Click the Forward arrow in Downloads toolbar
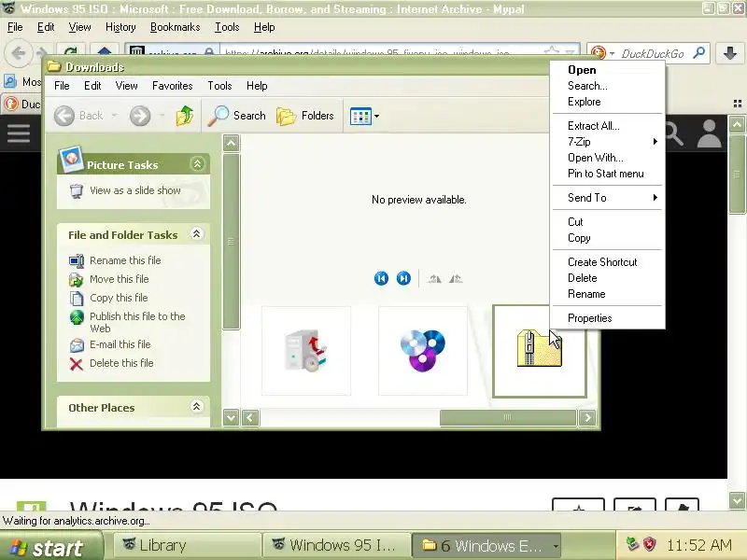The image size is (747, 560). pyautogui.click(x=140, y=116)
